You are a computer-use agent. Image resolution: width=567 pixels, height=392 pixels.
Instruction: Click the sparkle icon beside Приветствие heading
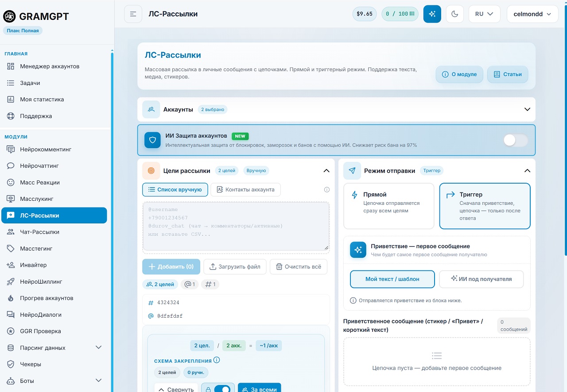(x=358, y=250)
